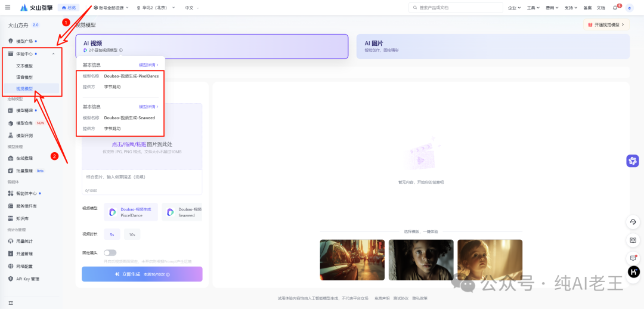Switch to the AI 图片 tab
Viewport: 644px width, 309px height.
[493, 46]
